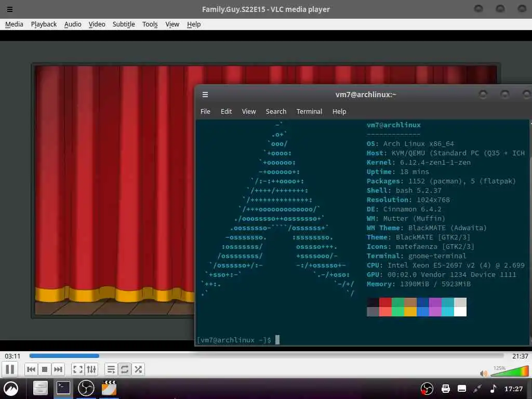The width and height of the screenshot is (532, 399).
Task: Open the Cinnamon start menu launcher
Action: click(11, 389)
